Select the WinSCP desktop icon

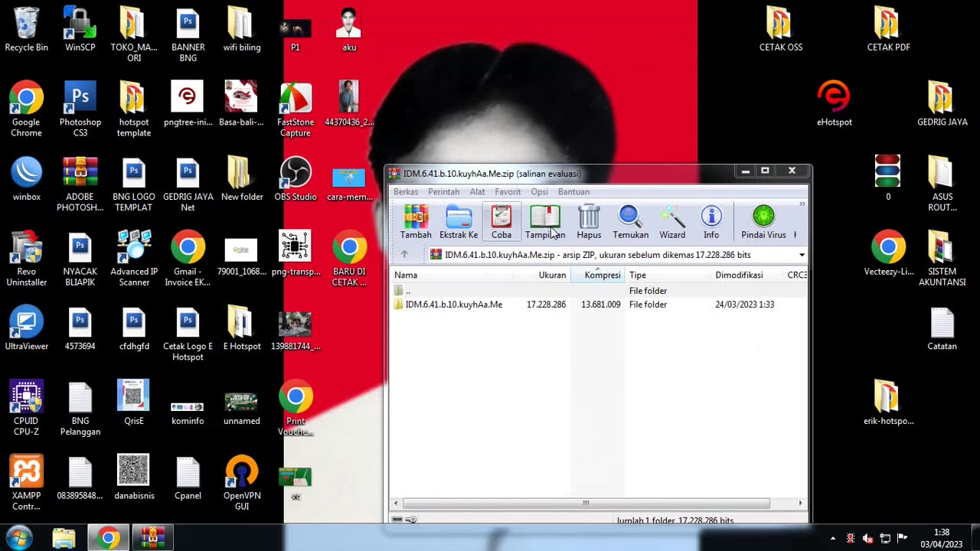[x=80, y=30]
